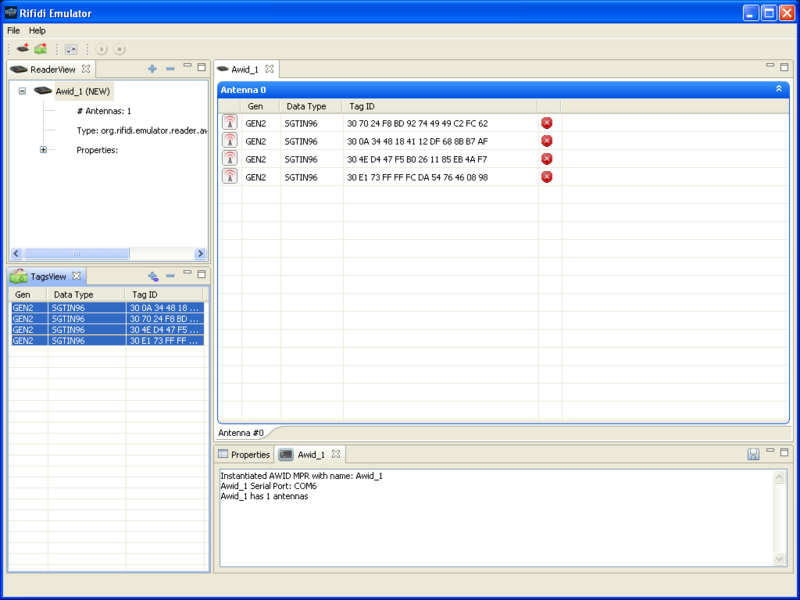Click the save console log disk icon
The image size is (800, 600).
coord(753,454)
